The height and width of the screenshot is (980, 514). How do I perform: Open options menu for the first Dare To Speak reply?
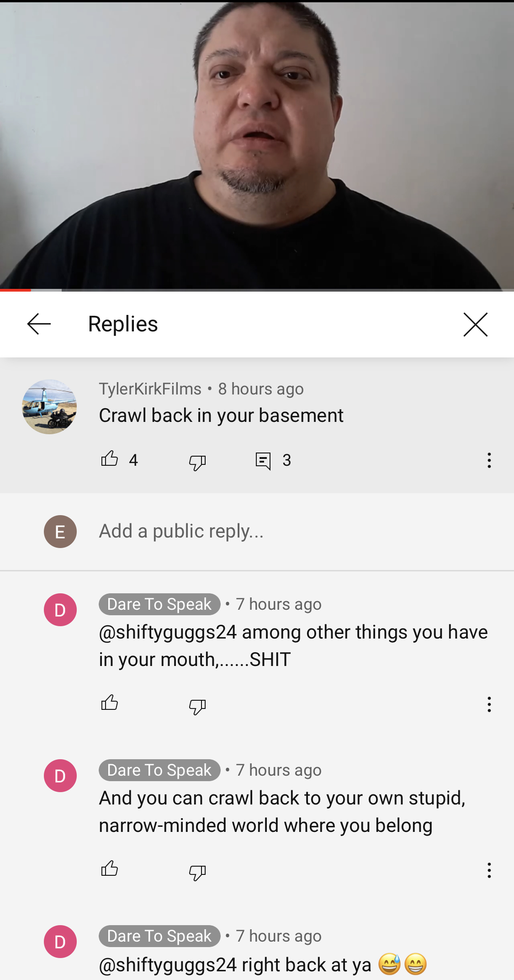489,704
